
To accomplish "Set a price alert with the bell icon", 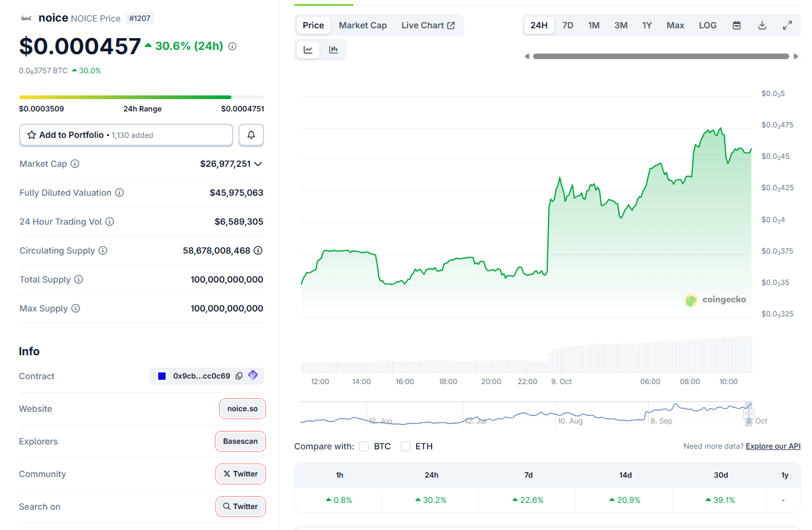I will 251,135.
